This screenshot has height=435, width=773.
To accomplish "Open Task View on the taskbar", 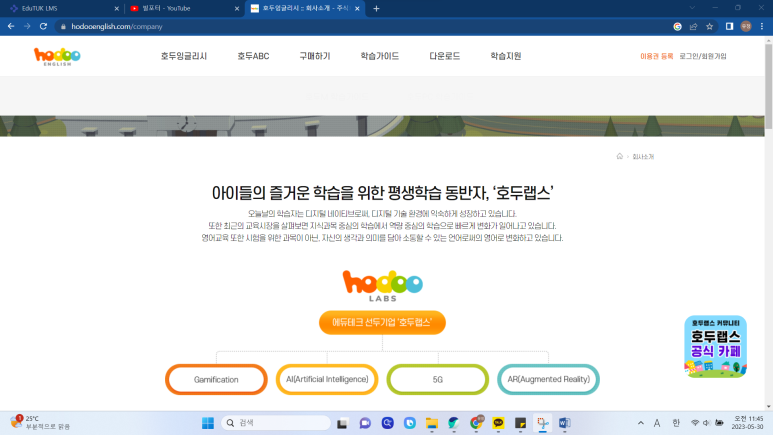I will click(342, 423).
